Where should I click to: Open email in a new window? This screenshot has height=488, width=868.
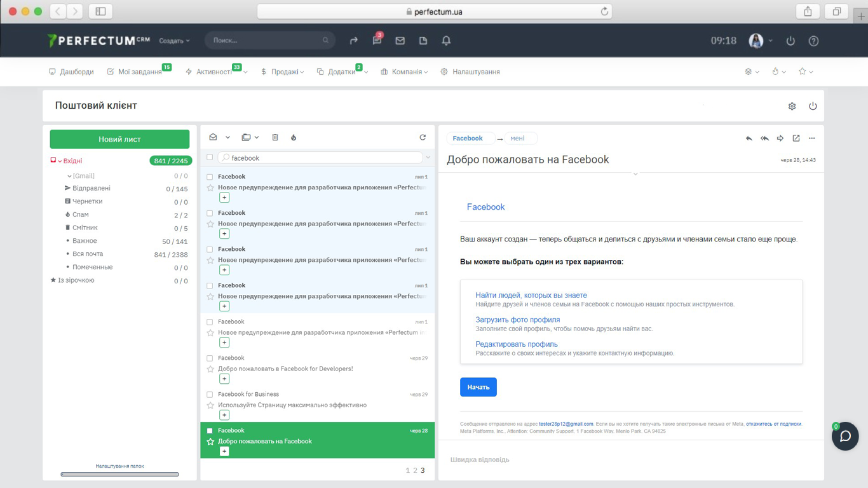[x=796, y=139]
